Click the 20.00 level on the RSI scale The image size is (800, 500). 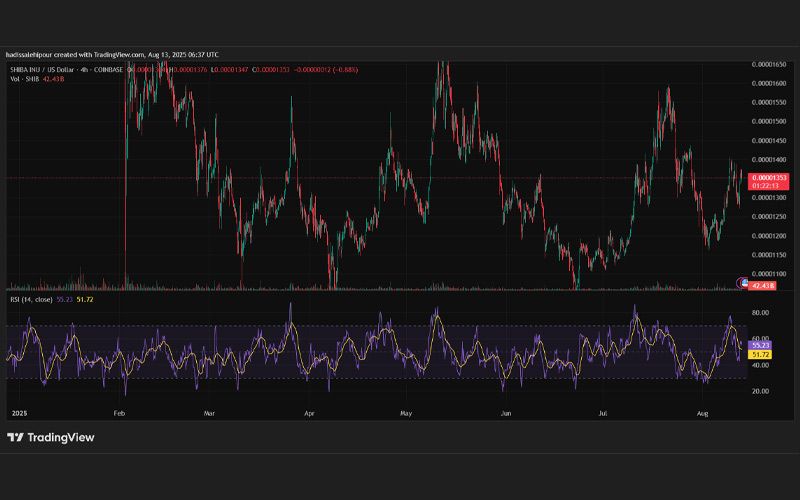click(x=760, y=391)
